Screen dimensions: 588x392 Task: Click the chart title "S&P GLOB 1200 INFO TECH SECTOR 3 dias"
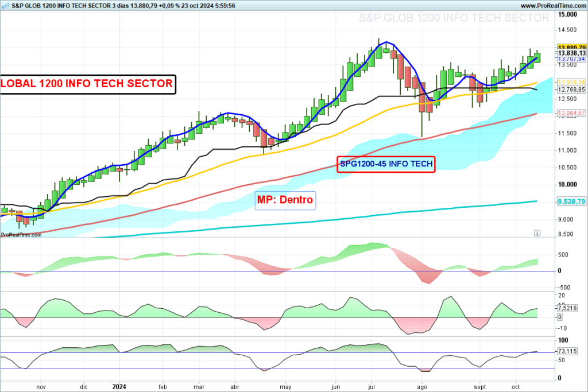(70, 6)
